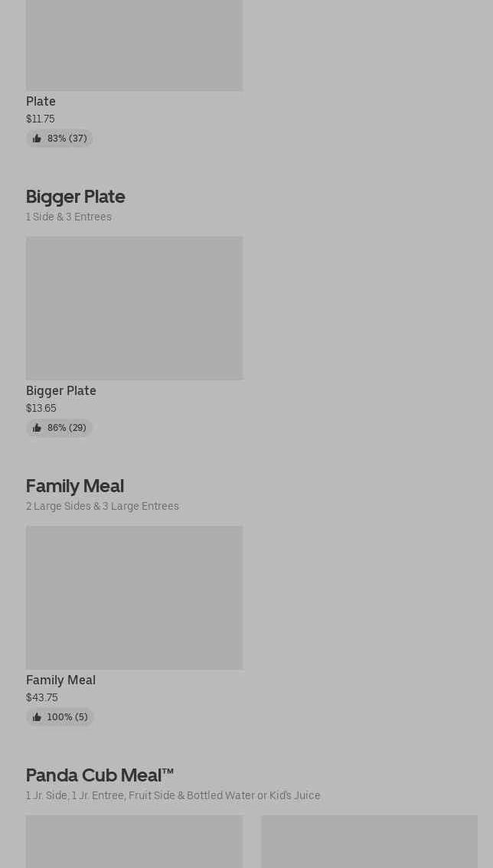The width and height of the screenshot is (493, 868).
Task: Click the 100% (5) rating text
Action: pyautogui.click(x=67, y=717)
